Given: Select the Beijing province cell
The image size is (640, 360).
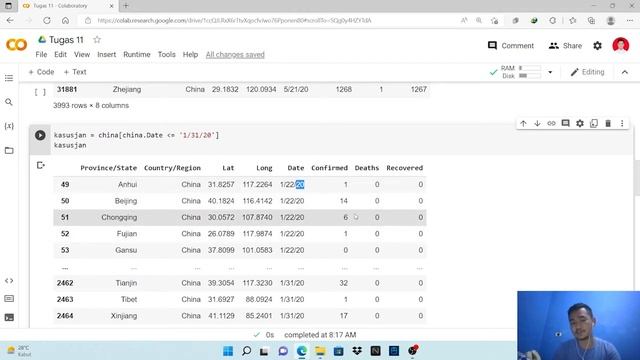Looking at the screenshot, I should (126, 201).
